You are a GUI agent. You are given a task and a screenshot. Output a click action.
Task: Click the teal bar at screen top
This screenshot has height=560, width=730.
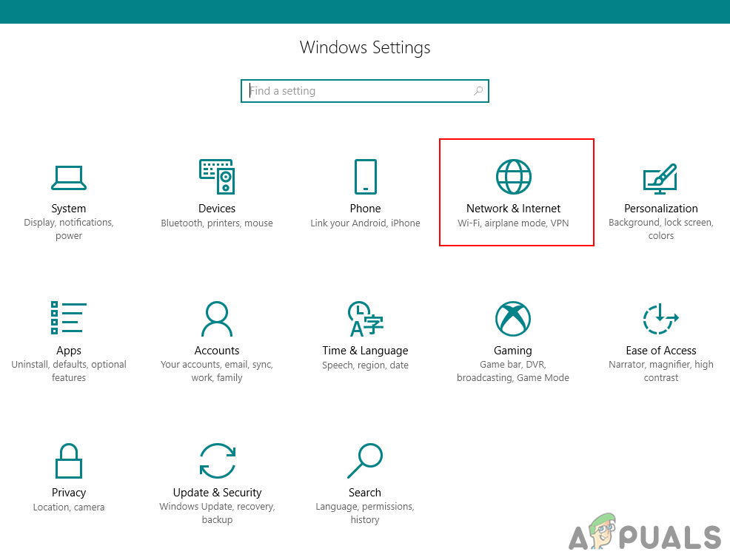coord(365,11)
